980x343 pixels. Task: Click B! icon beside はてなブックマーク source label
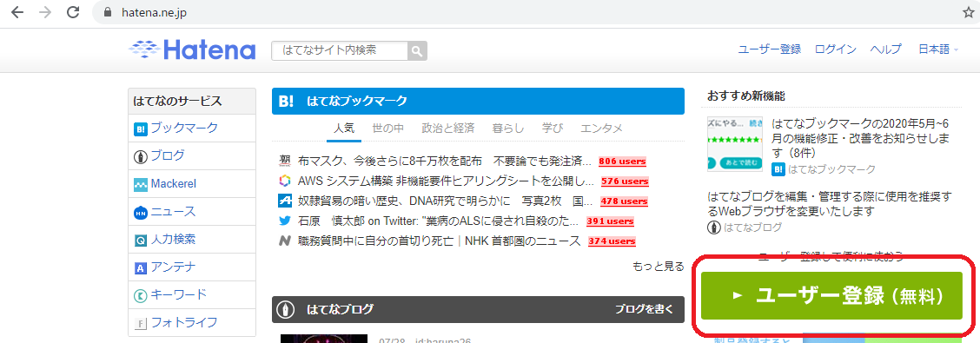[x=778, y=168]
